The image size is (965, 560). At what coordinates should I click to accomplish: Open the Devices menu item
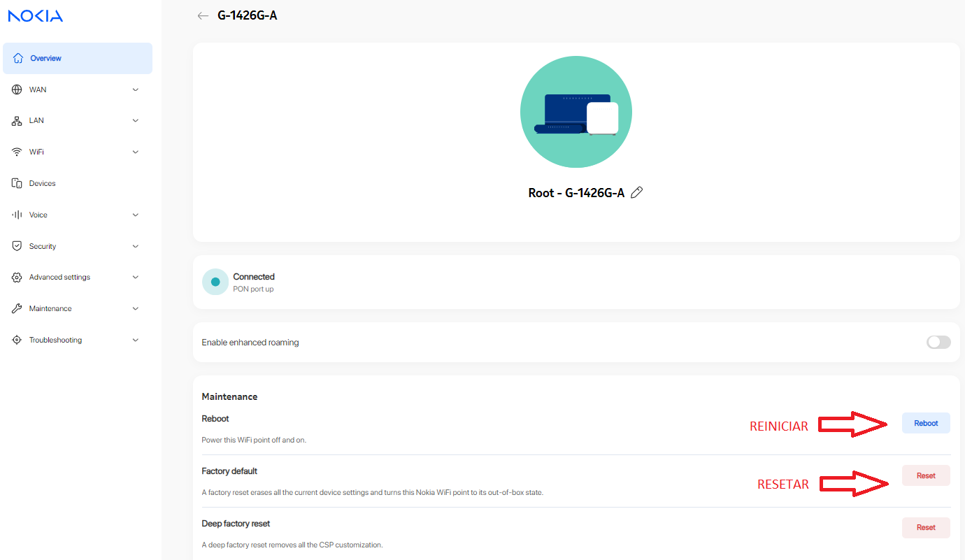point(78,183)
